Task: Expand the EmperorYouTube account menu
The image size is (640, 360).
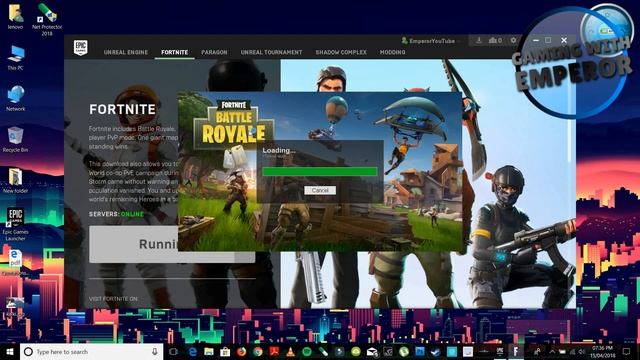Action: pyautogui.click(x=430, y=41)
